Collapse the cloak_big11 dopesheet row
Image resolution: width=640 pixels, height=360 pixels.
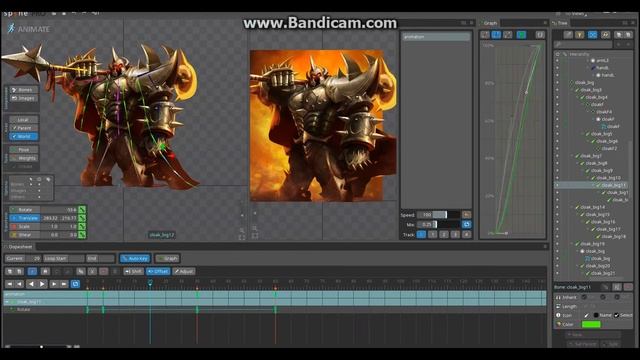click(7, 302)
